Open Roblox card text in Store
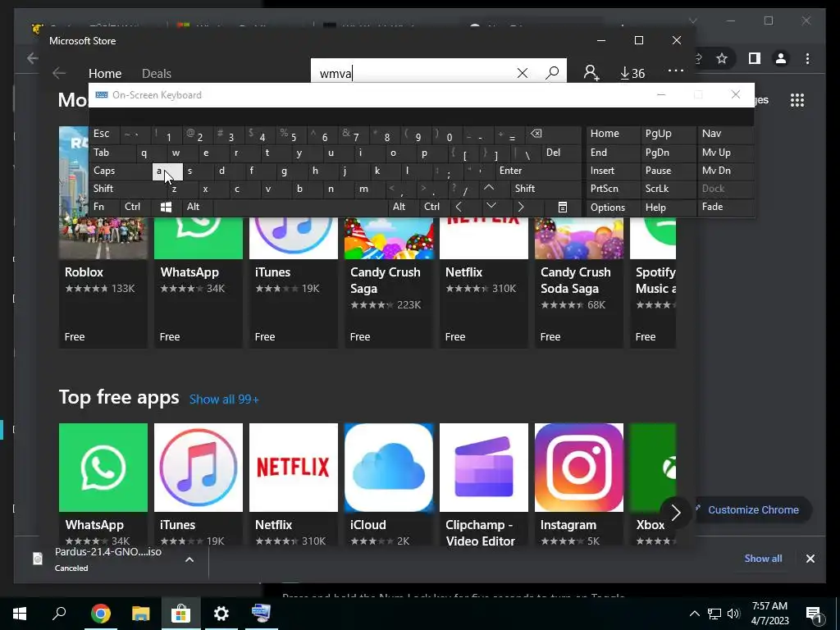Image resolution: width=840 pixels, height=630 pixels. 84,272
